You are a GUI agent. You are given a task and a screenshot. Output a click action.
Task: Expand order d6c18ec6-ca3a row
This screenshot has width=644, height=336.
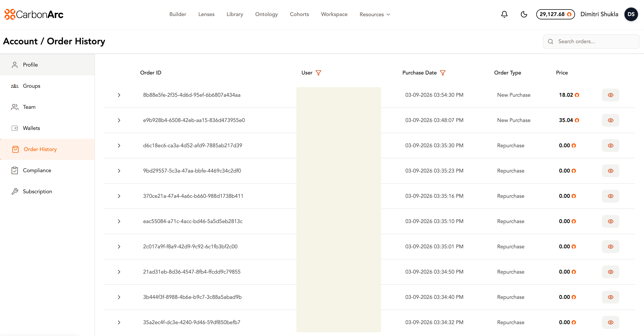[119, 146]
